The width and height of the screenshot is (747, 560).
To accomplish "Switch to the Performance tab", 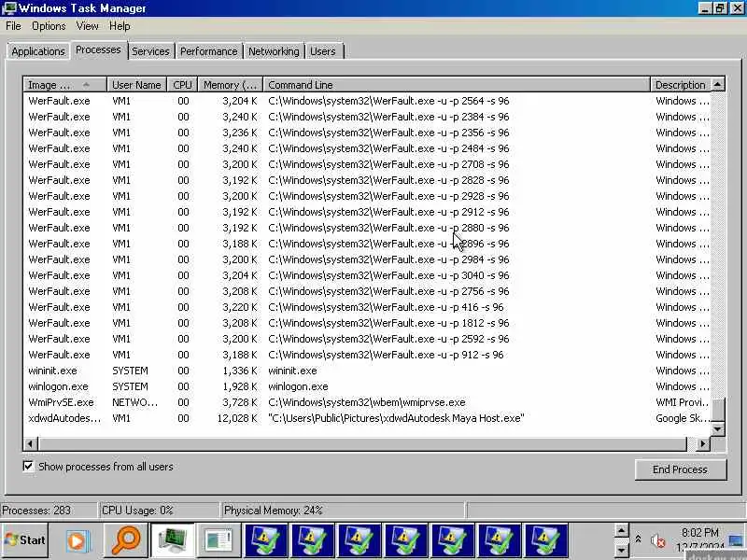I will [x=208, y=51].
